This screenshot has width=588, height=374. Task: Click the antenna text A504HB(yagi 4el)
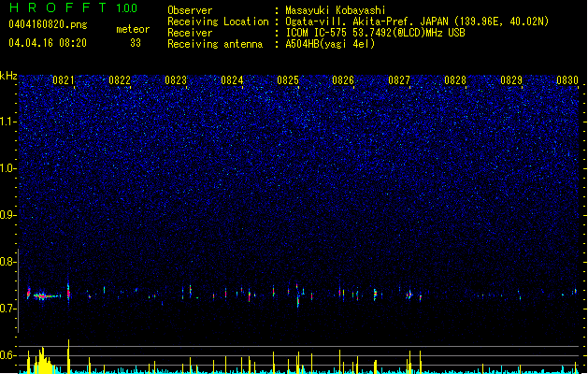(330, 44)
